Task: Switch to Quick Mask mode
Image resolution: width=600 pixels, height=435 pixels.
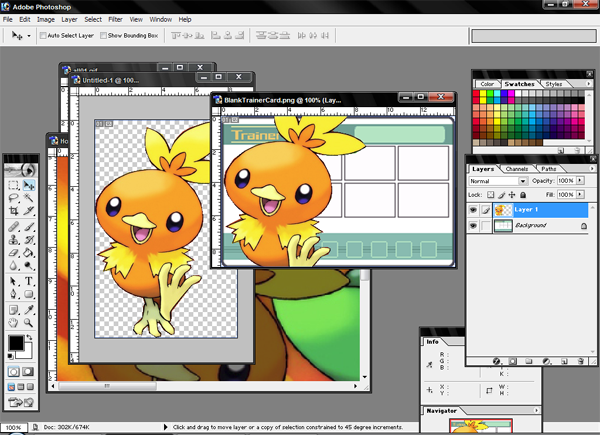Action: tap(28, 371)
